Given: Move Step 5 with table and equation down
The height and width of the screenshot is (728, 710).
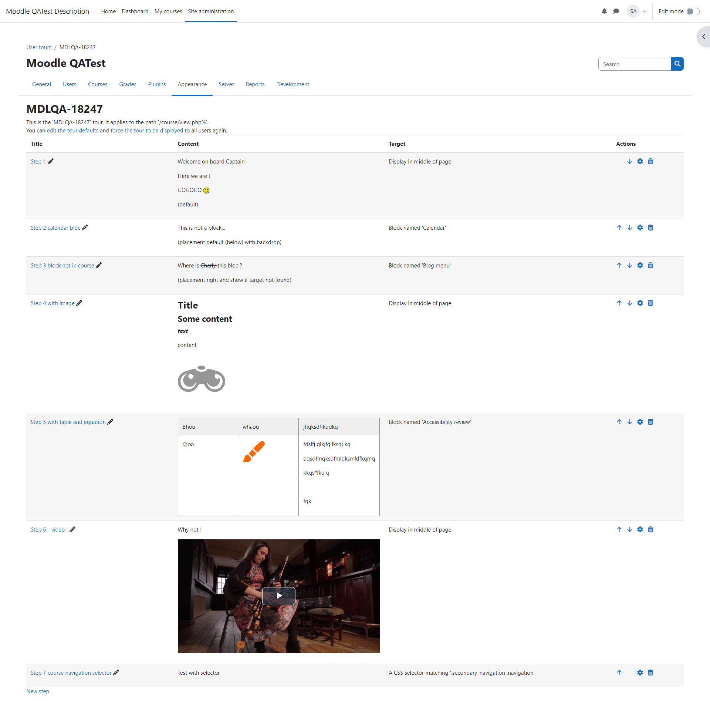Looking at the screenshot, I should click(x=629, y=421).
